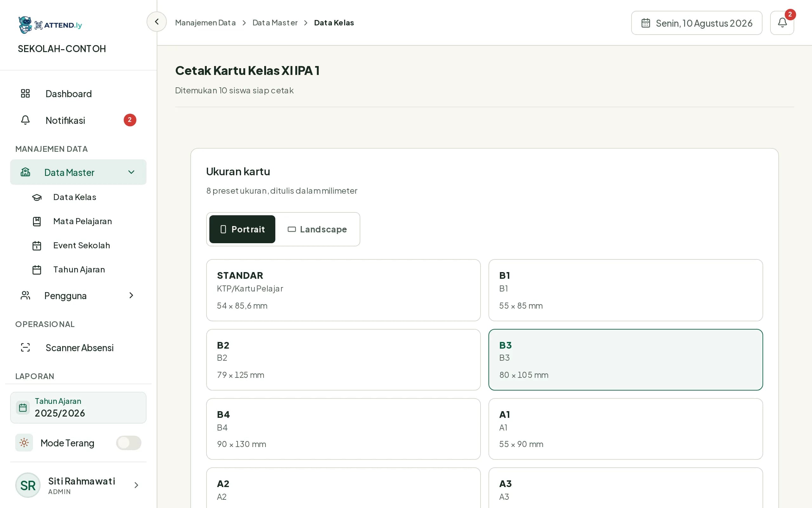Image resolution: width=812 pixels, height=508 pixels.
Task: Click the sun icon beside Mode Terang
Action: point(24,443)
